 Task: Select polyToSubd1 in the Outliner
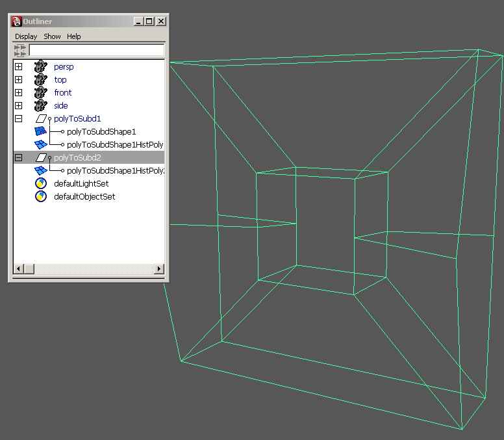pos(77,119)
